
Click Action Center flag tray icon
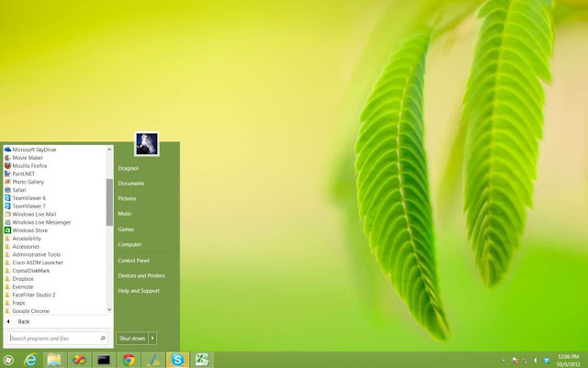tap(515, 361)
